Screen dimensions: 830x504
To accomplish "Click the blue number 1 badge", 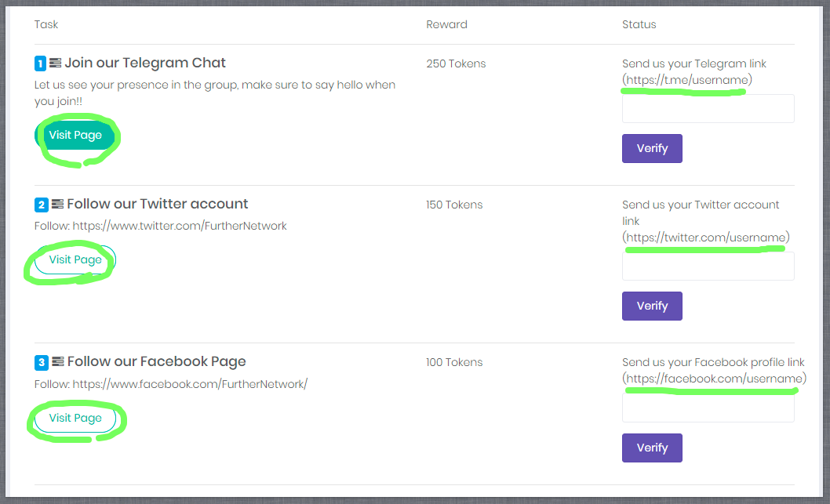I will point(41,63).
